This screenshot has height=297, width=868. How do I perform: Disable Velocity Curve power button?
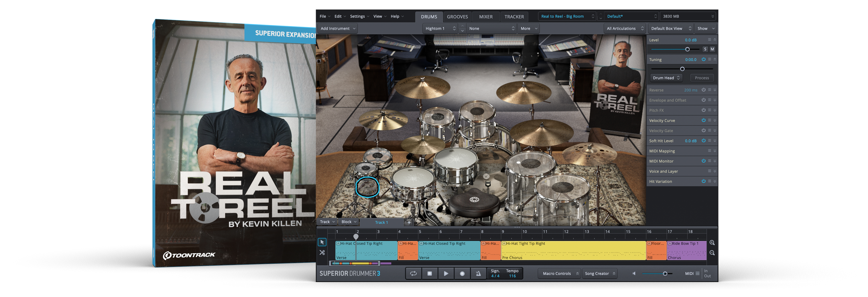(x=704, y=120)
